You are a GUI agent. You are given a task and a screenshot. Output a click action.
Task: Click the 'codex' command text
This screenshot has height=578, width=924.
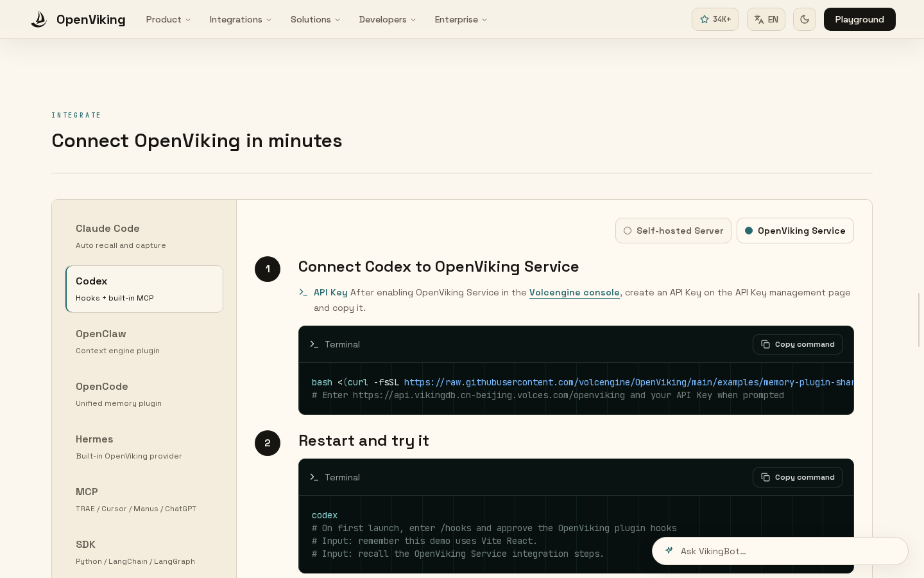click(x=325, y=515)
